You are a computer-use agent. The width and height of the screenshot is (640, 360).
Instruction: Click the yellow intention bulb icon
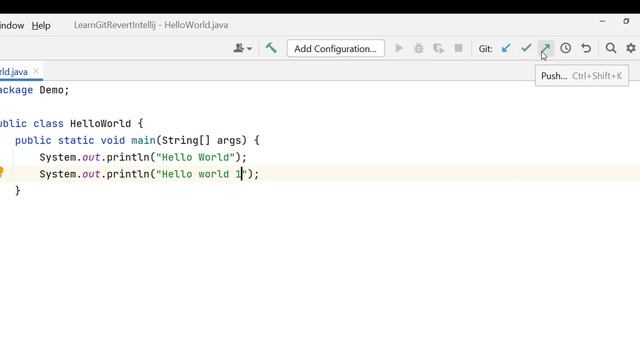tap(2, 171)
